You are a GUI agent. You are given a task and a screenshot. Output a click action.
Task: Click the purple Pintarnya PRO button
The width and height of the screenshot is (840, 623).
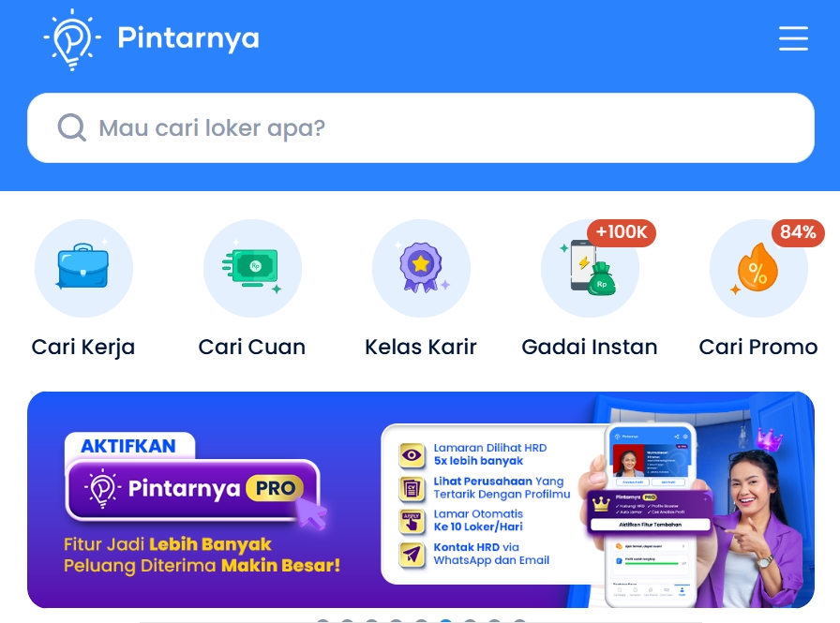point(193,488)
